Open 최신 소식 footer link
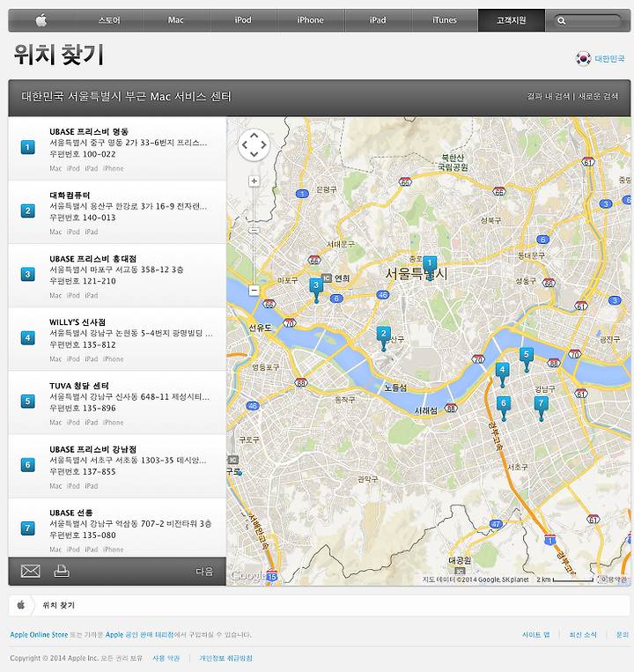634x672 pixels. (583, 635)
